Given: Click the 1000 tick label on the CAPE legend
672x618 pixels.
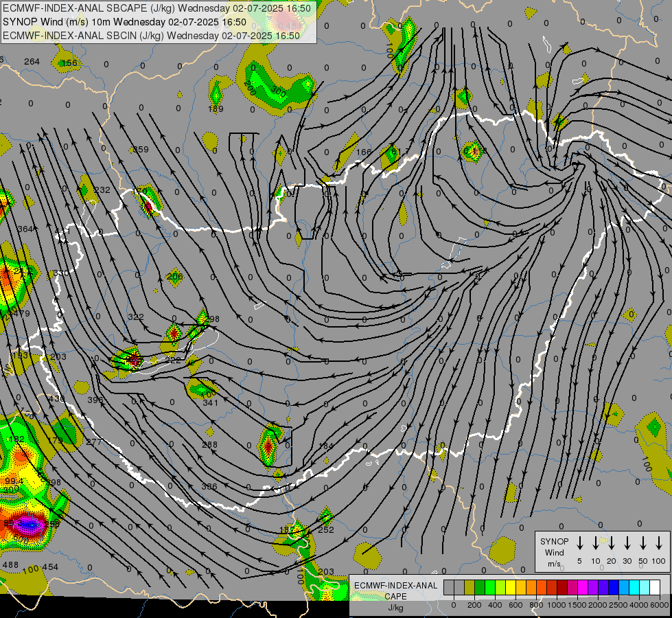Looking at the screenshot, I should [556, 605].
